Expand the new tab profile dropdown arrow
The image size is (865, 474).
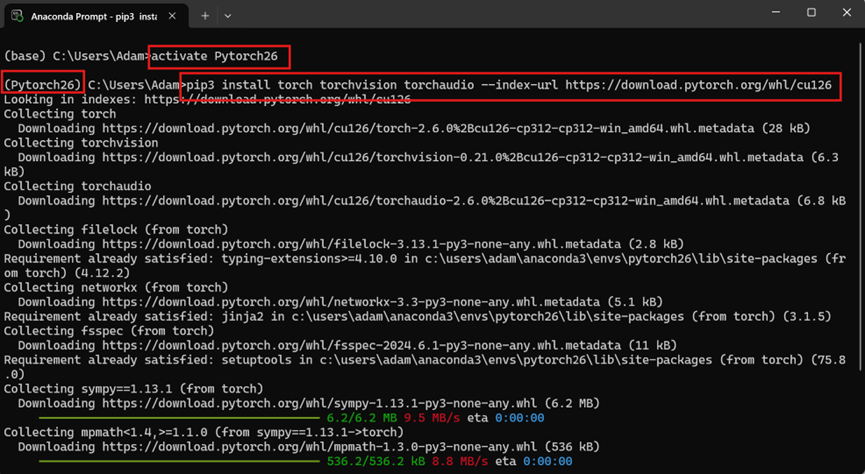coord(228,16)
